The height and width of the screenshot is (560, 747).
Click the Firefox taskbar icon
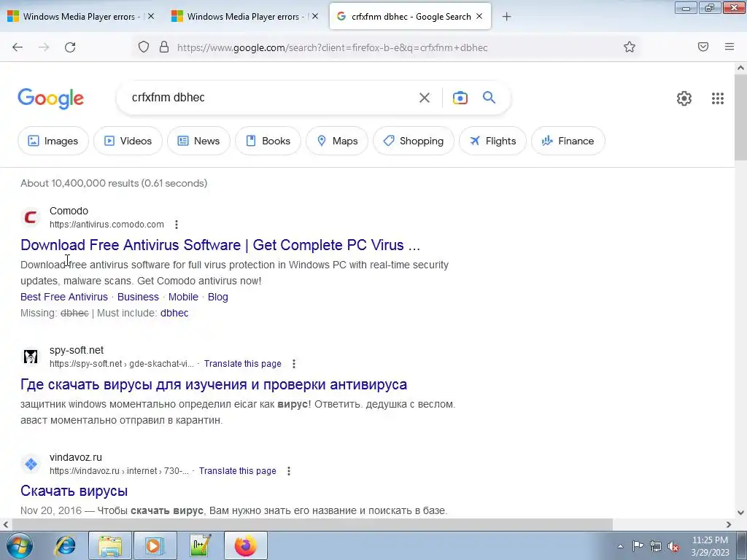pyautogui.click(x=245, y=545)
